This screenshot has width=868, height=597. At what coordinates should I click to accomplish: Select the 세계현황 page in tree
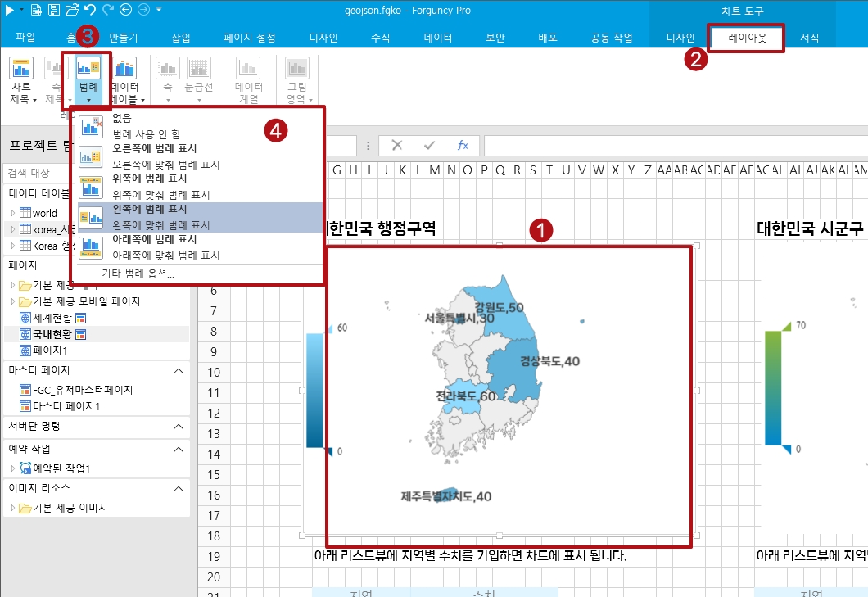click(52, 318)
